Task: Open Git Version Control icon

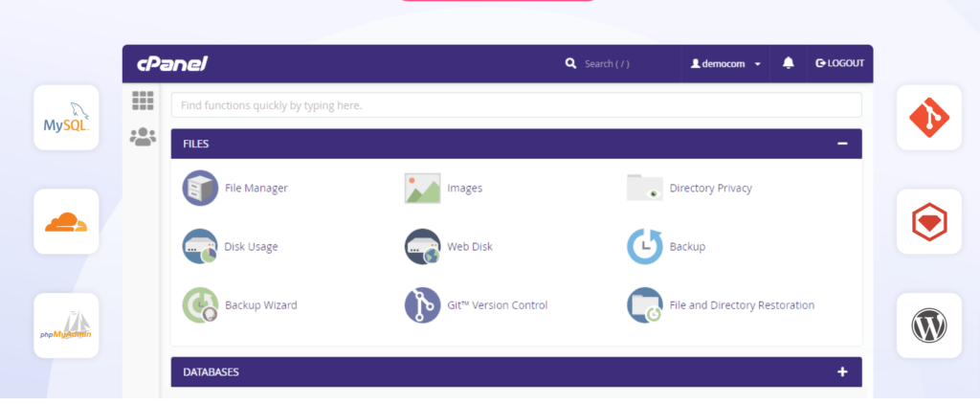Action: pos(422,305)
